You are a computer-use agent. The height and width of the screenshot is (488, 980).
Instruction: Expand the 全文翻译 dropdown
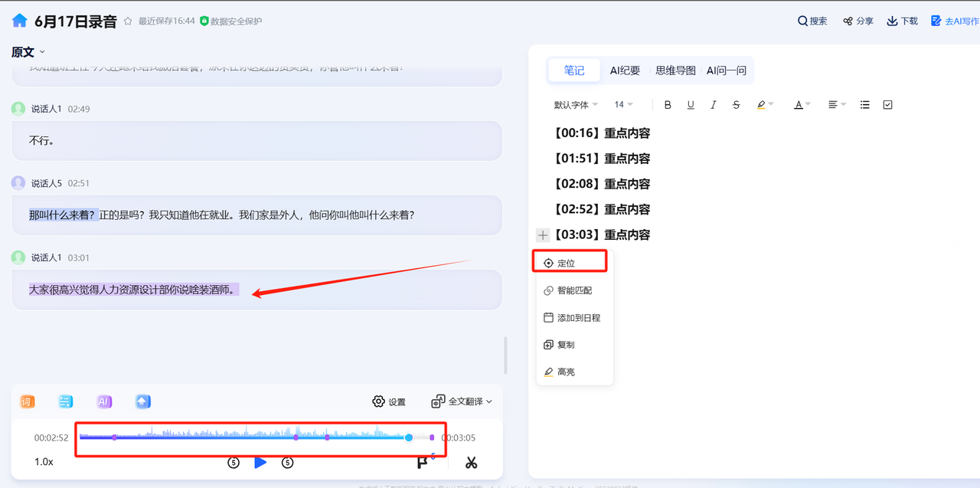[462, 401]
